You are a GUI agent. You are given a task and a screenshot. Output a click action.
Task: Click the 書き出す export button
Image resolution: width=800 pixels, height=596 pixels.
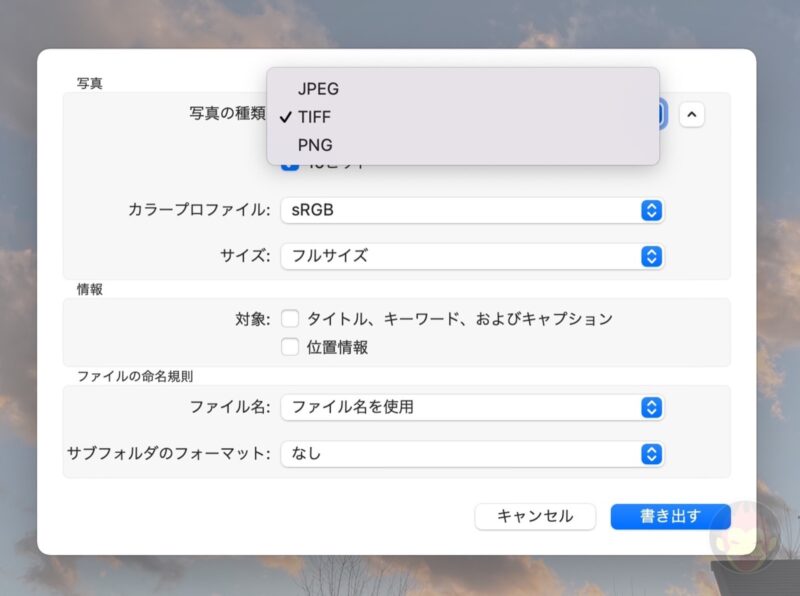[670, 516]
